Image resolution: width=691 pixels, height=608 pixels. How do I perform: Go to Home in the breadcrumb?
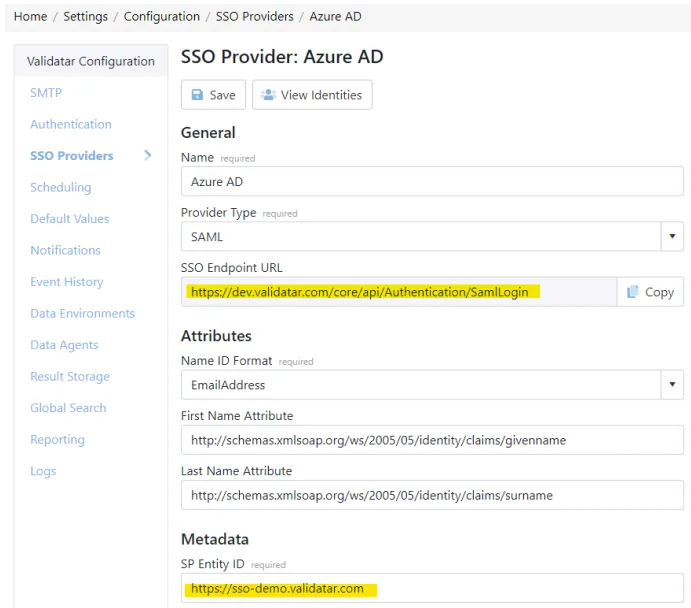(30, 16)
